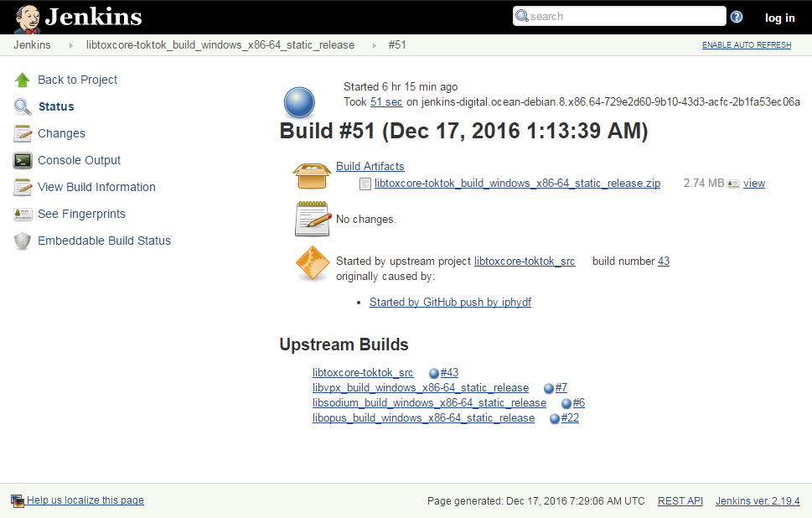Select Status in the side menu
812x518 pixels.
tap(56, 106)
